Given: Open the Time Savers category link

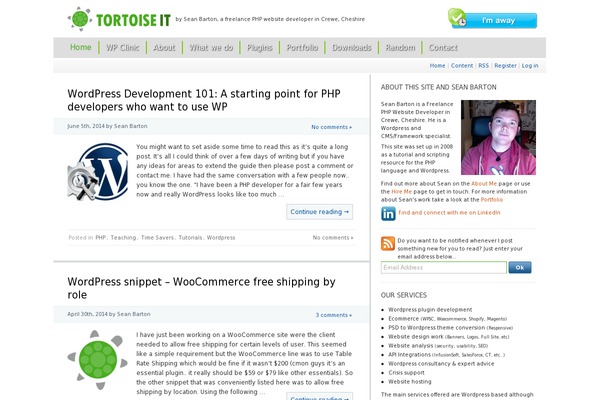Looking at the screenshot, I should tap(157, 237).
